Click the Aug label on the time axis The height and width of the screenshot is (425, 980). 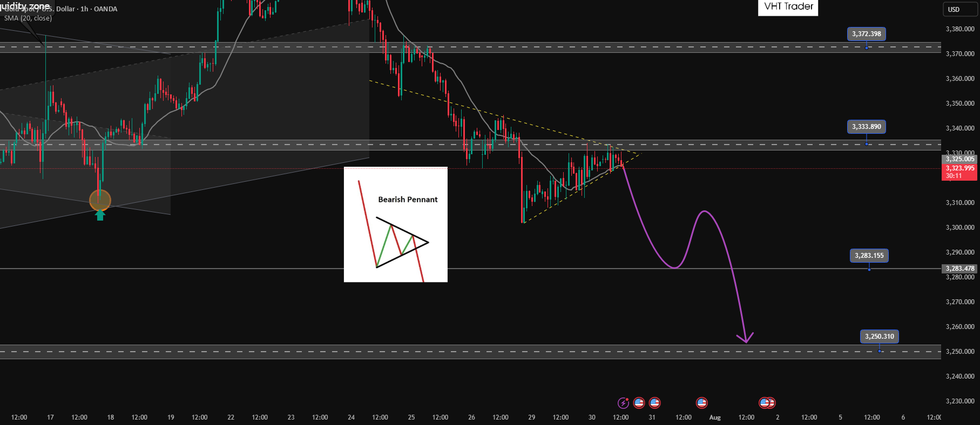coord(715,417)
